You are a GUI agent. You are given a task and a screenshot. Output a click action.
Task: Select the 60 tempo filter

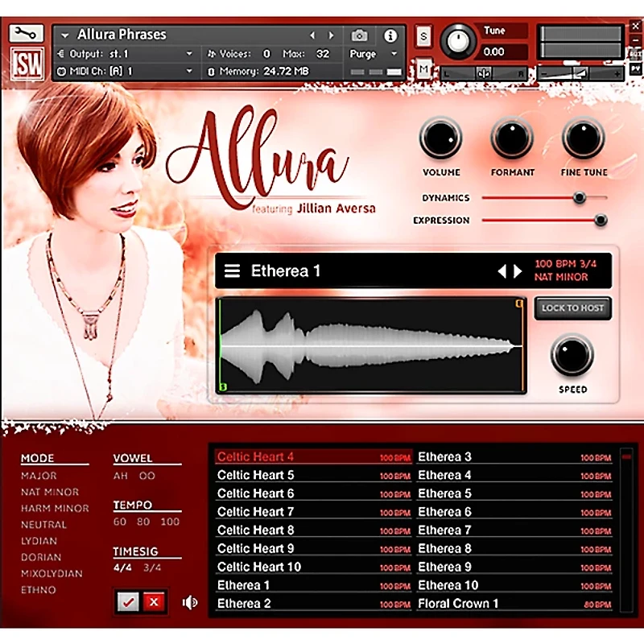coord(120,522)
